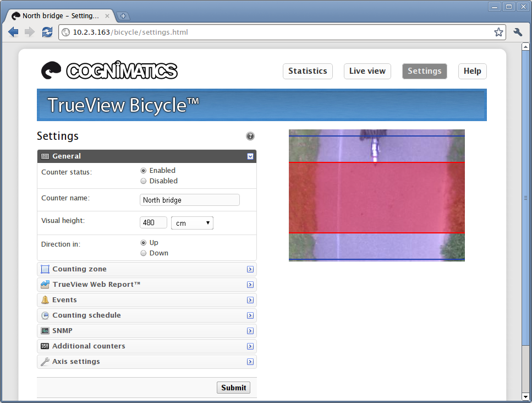Click the Cognimatics logo
The width and height of the screenshot is (532, 403).
click(x=109, y=70)
